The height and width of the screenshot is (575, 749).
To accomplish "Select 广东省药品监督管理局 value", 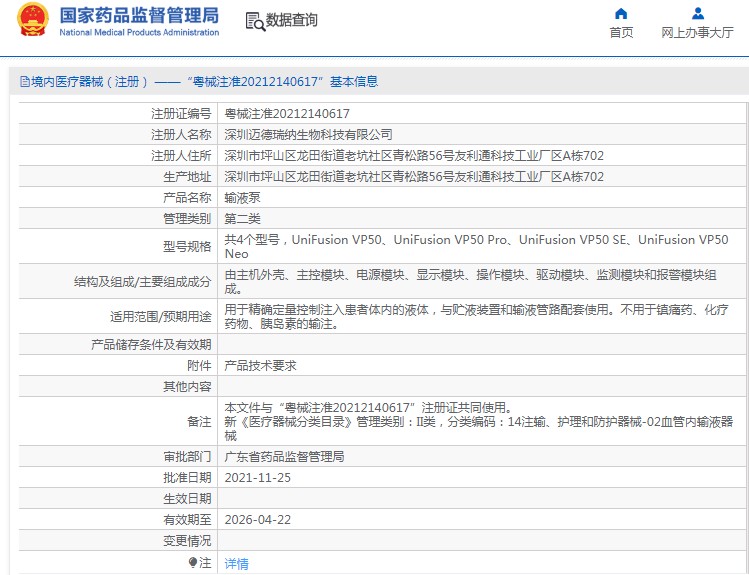I will point(284,457).
